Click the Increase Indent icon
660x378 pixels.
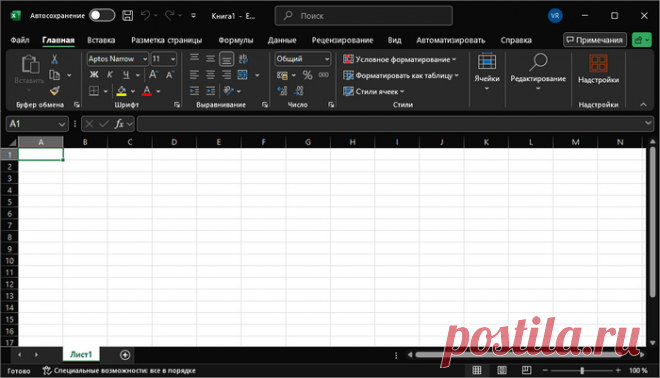(x=210, y=91)
